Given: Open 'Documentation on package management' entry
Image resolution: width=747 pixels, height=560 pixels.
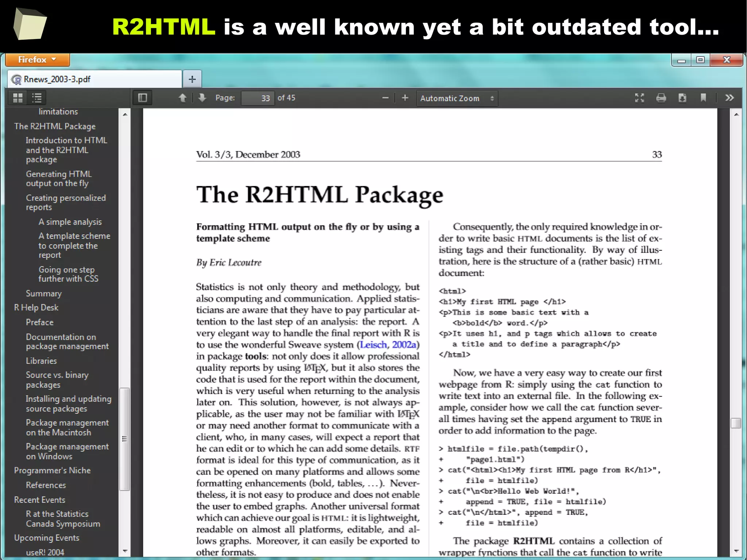Looking at the screenshot, I should [67, 341].
